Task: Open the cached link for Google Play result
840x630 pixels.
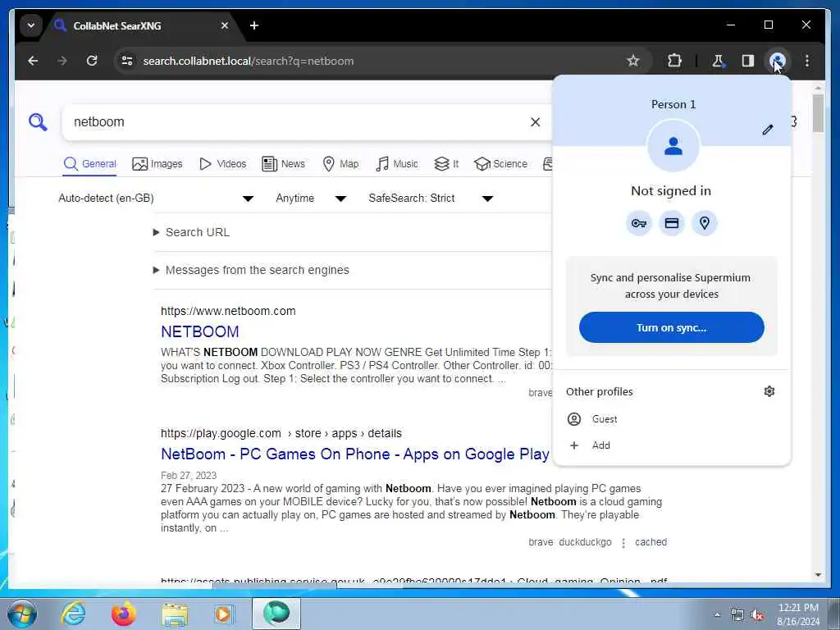Action: click(x=651, y=542)
